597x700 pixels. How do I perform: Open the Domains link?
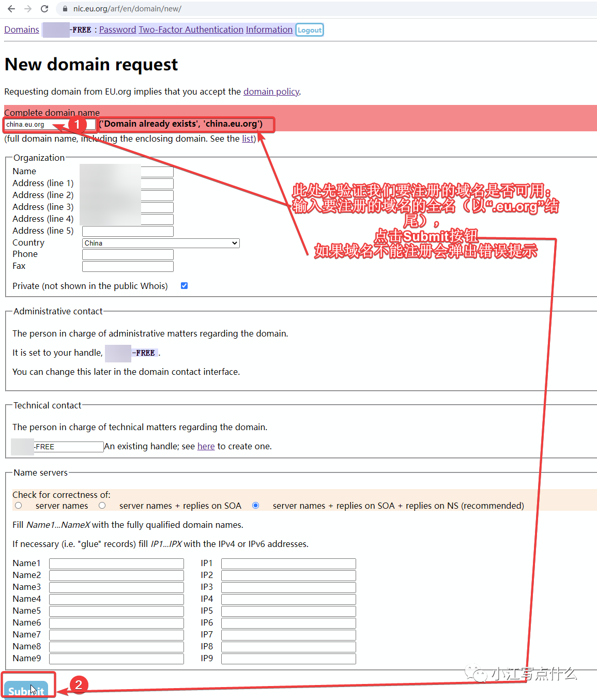click(x=22, y=29)
